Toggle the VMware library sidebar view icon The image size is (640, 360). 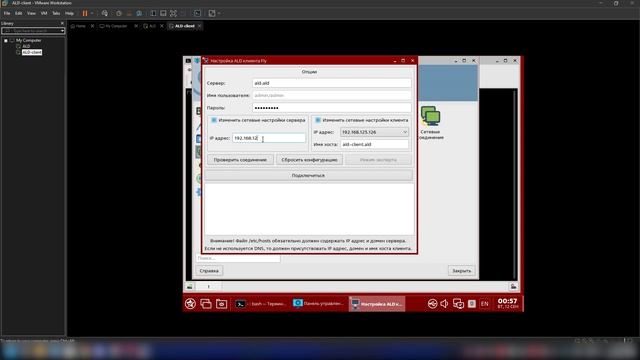pyautogui.click(x=153, y=13)
